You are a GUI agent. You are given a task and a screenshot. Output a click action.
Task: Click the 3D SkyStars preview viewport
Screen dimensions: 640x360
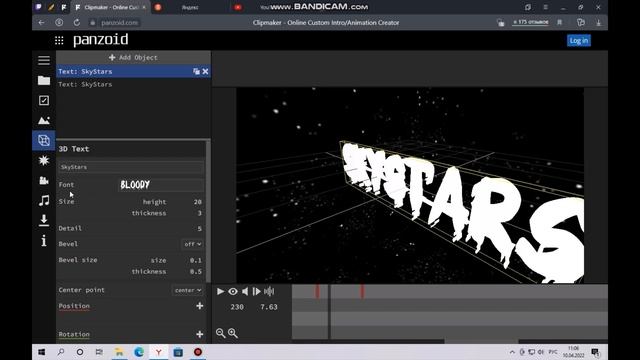410,185
